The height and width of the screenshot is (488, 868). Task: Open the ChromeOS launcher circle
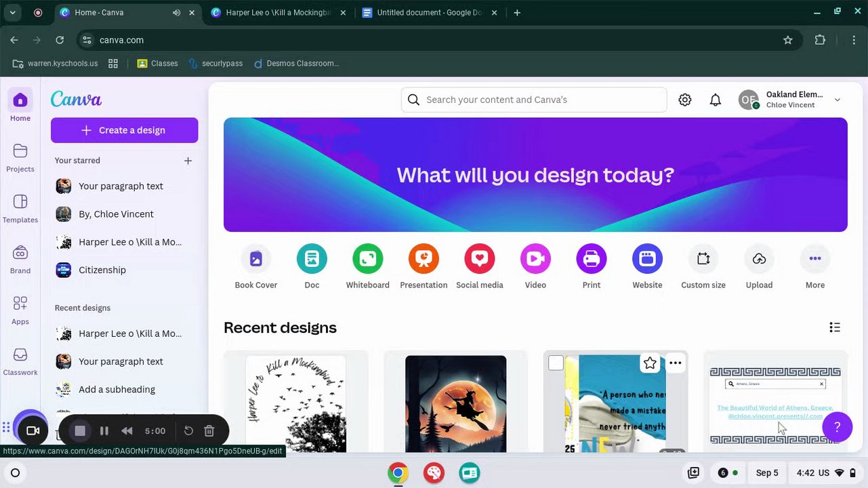[15, 473]
